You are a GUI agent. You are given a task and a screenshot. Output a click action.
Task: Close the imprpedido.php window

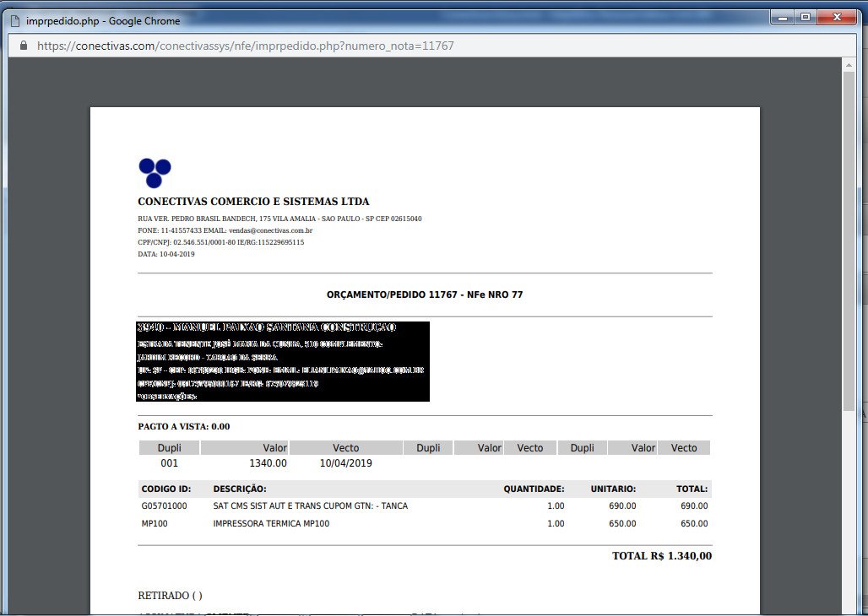tap(838, 18)
